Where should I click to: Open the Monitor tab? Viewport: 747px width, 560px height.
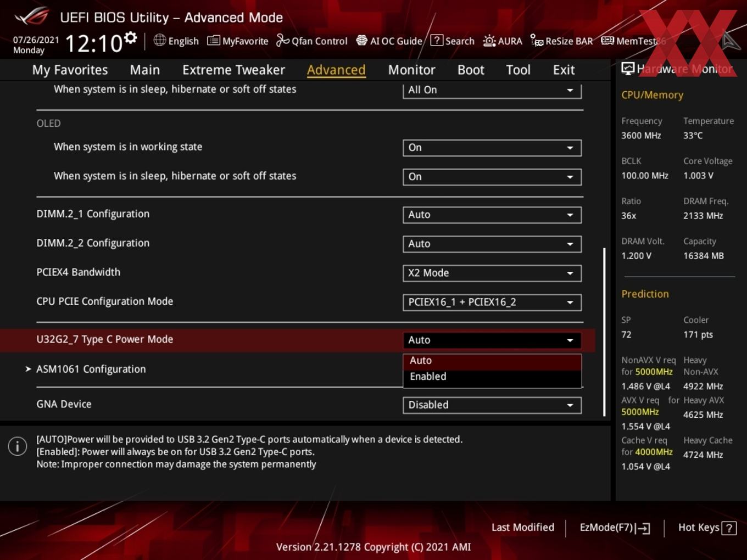point(411,70)
